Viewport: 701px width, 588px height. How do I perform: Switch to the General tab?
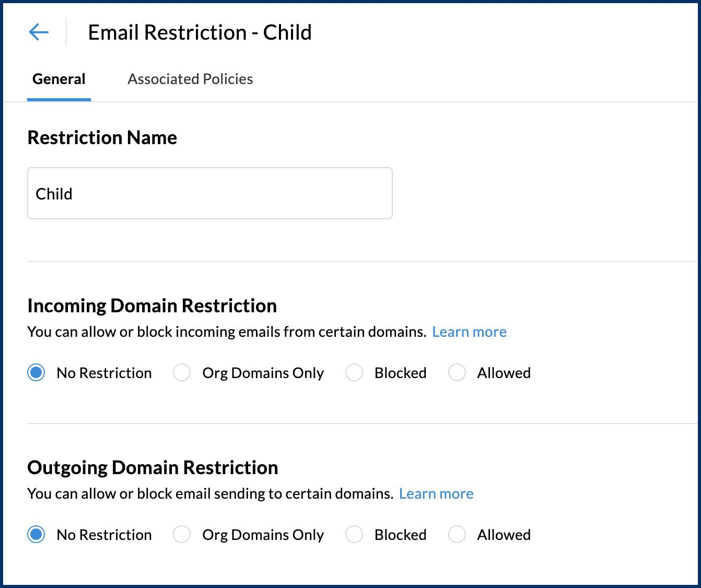click(59, 79)
